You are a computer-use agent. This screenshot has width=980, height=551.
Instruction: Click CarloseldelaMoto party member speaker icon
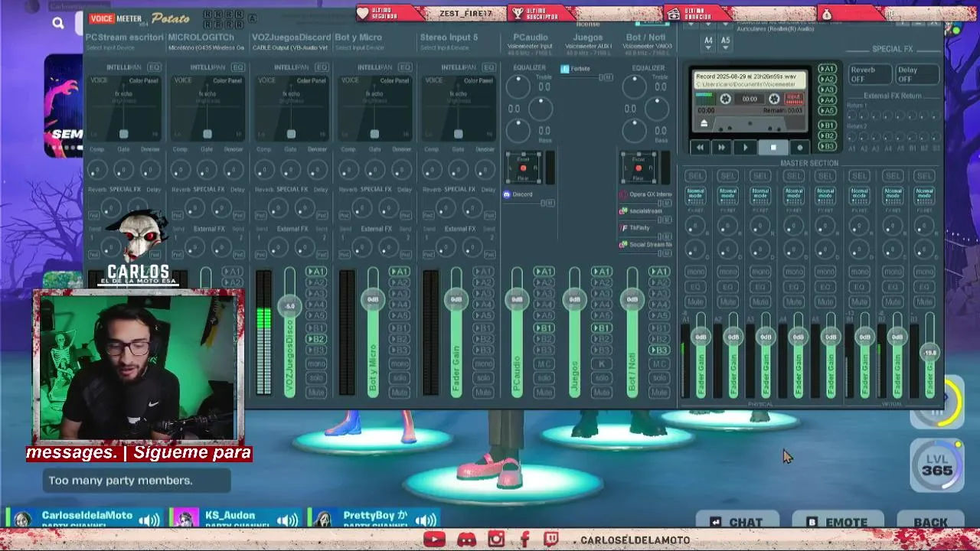pos(149,521)
